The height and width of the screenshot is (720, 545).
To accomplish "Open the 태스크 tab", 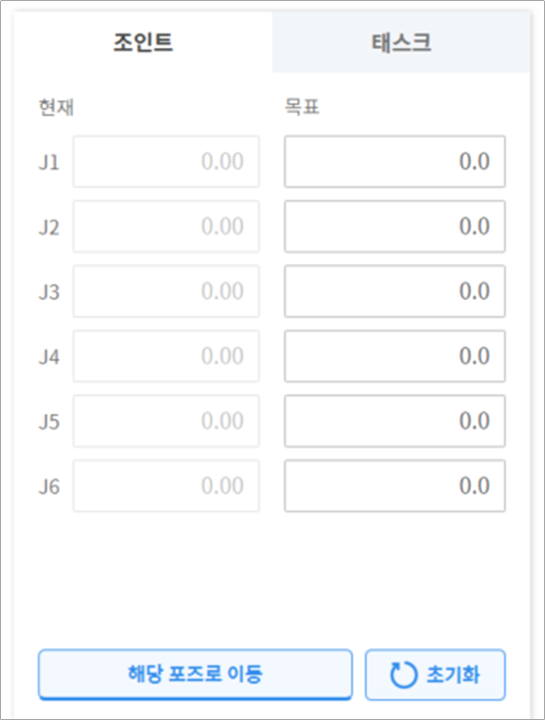I will click(401, 42).
